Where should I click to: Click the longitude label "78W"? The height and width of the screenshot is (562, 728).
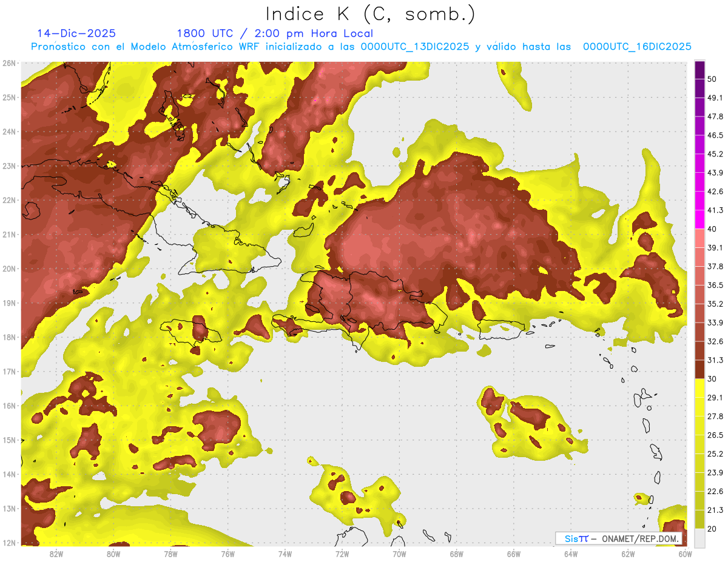[x=170, y=554]
